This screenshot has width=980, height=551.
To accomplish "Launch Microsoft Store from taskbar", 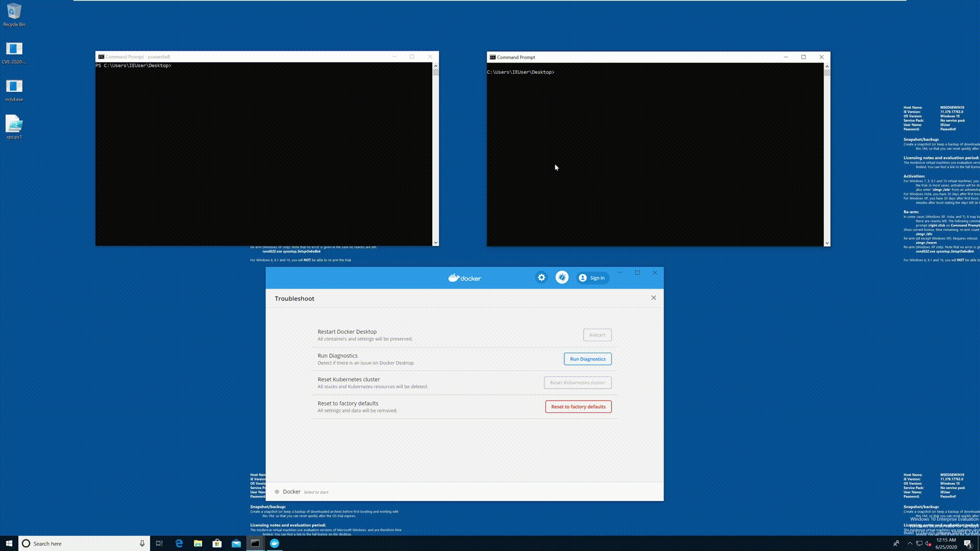I will coord(217,543).
